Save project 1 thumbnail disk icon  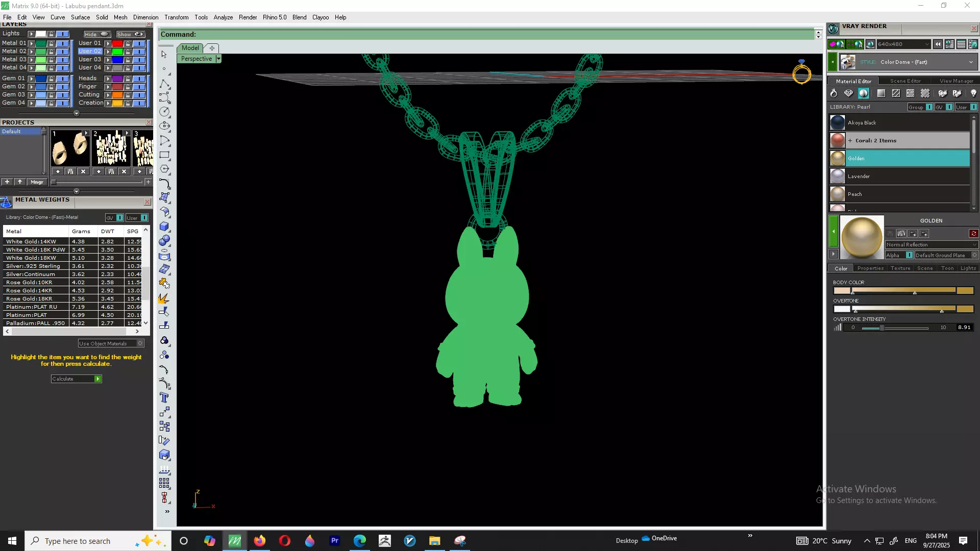[70, 171]
